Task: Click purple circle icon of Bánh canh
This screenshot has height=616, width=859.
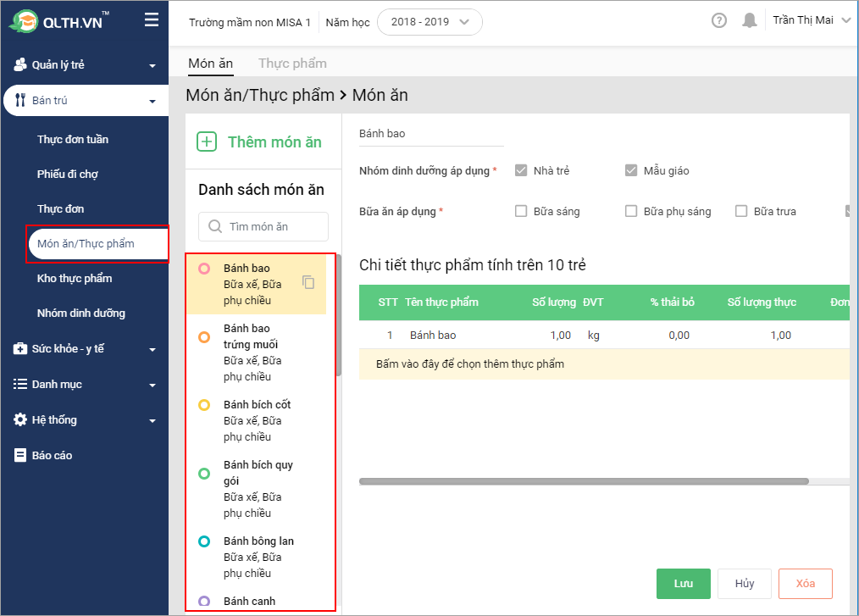Action: point(204,602)
